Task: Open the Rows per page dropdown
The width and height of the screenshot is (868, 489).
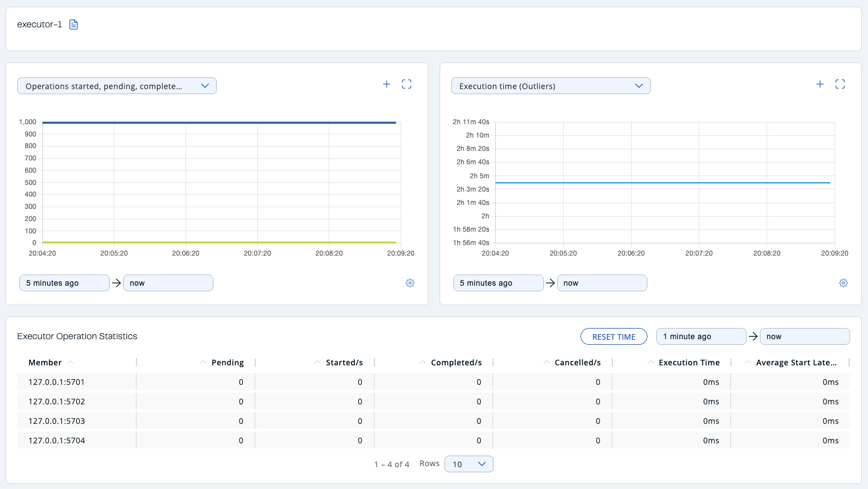Action: (469, 464)
